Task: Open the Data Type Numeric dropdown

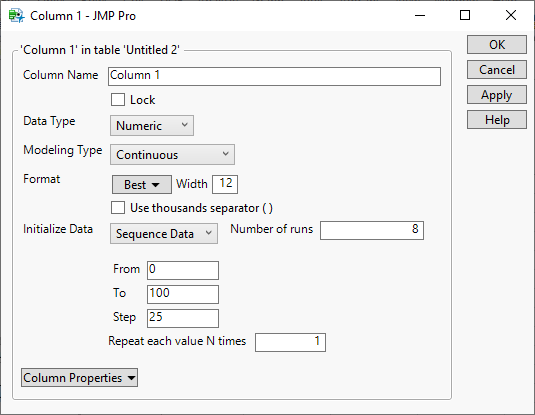Action: [x=152, y=126]
